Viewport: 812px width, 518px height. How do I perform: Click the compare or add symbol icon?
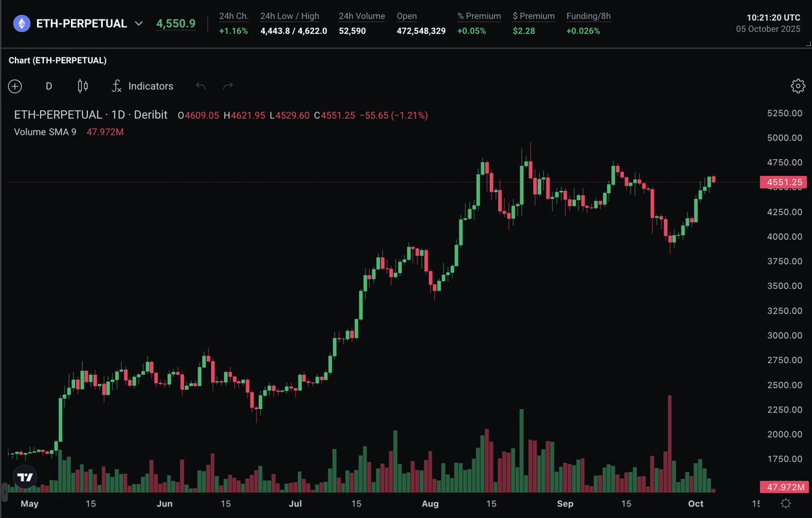[x=15, y=86]
